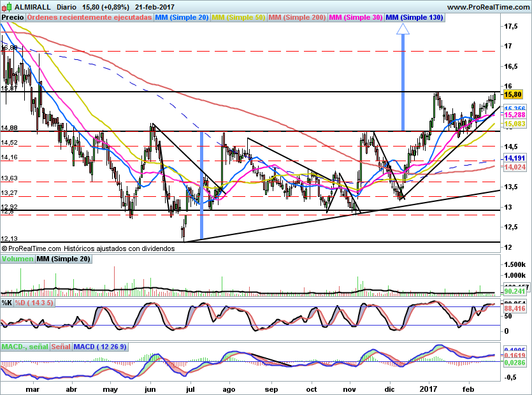The height and width of the screenshot is (395, 532).
Task: Click the ago month on time axis
Action: pyautogui.click(x=229, y=389)
